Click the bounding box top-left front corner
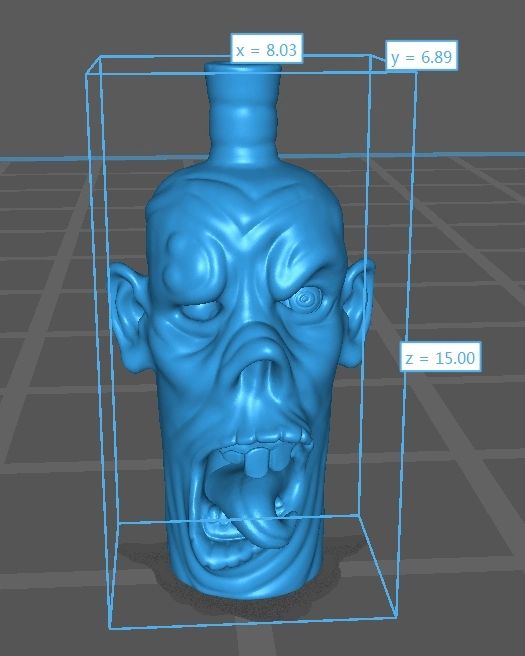This screenshot has height=656, width=525. coord(87,74)
